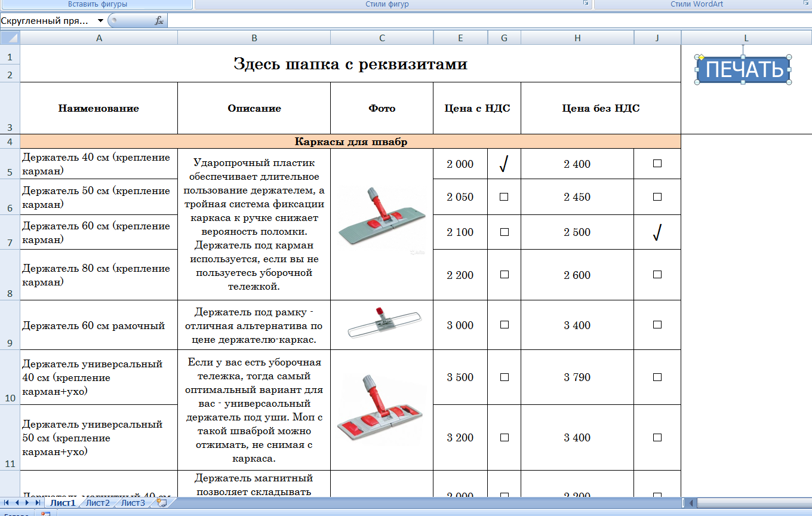
Task: Click the 'Наименование' header cell
Action: [99, 108]
